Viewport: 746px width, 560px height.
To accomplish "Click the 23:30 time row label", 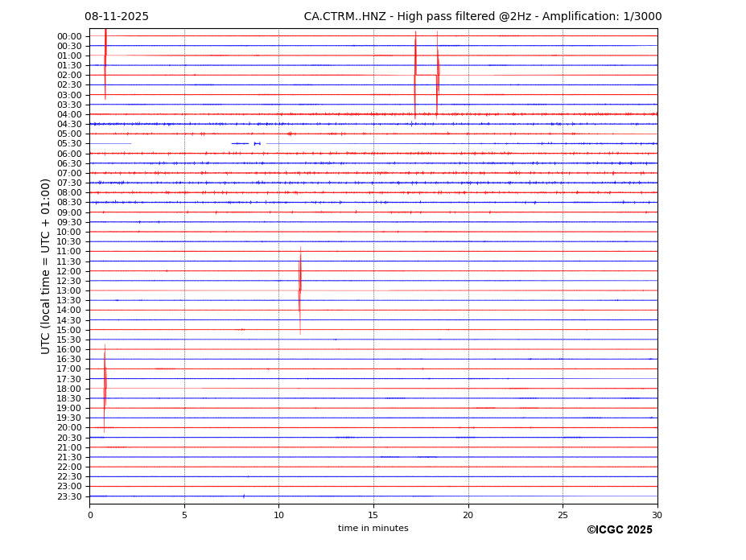I will (68, 496).
